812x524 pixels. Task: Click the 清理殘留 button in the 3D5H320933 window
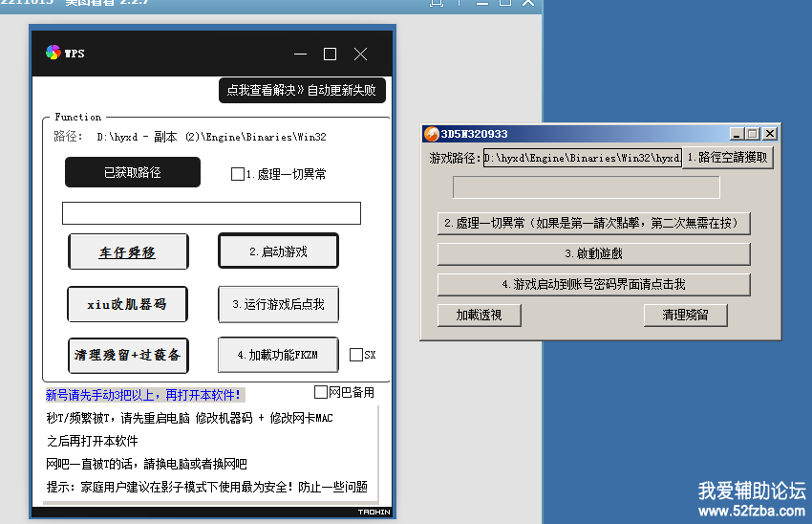point(686,316)
